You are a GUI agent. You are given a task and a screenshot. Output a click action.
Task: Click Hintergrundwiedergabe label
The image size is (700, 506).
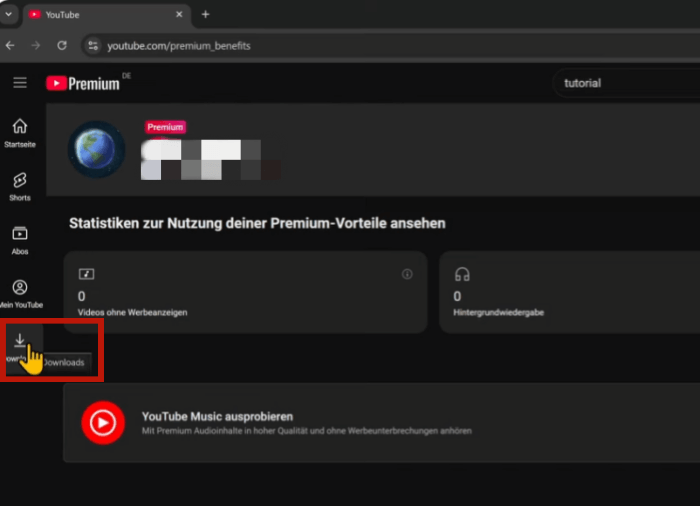498,312
